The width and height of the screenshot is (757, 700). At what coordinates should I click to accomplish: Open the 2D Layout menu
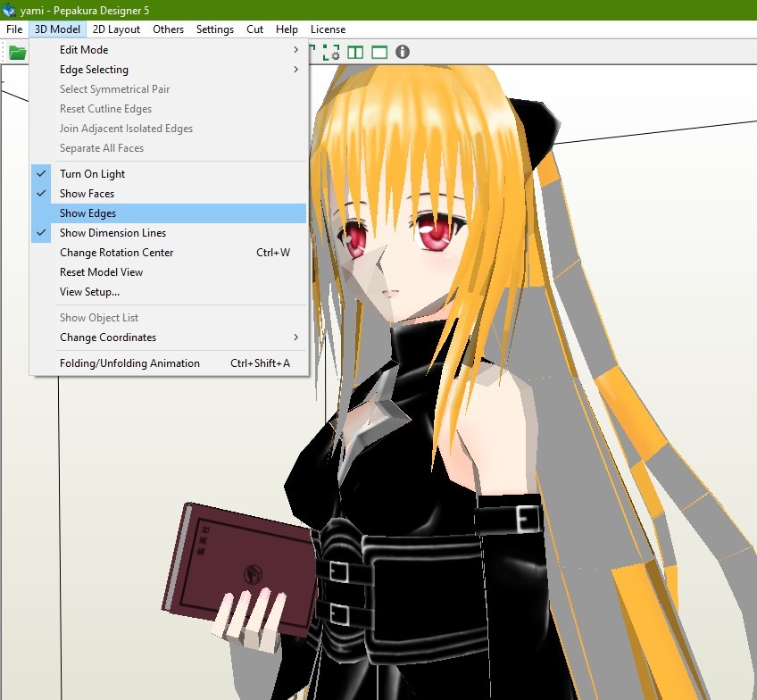[x=116, y=29]
